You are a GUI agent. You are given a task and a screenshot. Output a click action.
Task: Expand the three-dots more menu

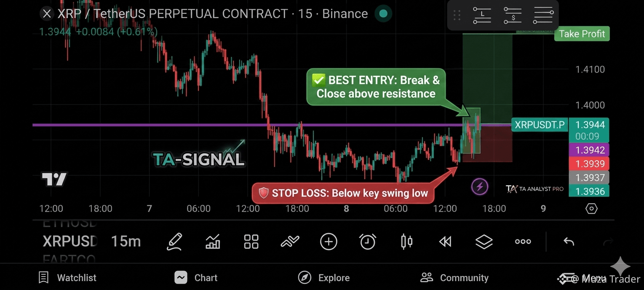(x=523, y=242)
